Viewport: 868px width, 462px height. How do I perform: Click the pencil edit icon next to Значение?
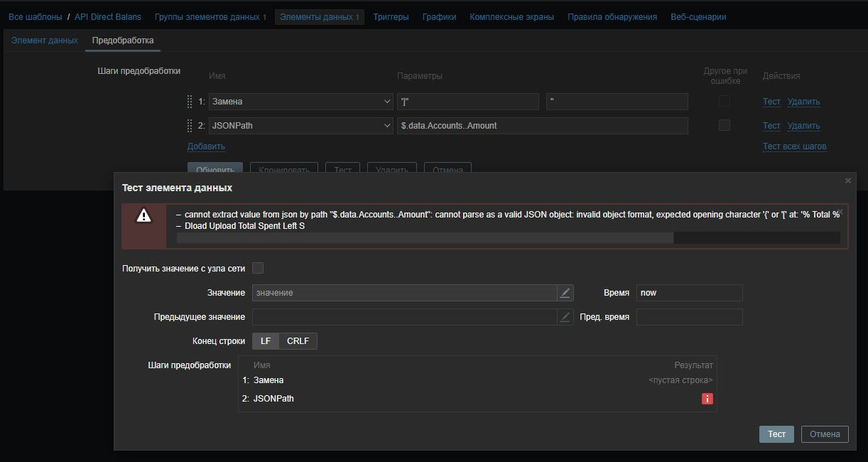coord(565,293)
